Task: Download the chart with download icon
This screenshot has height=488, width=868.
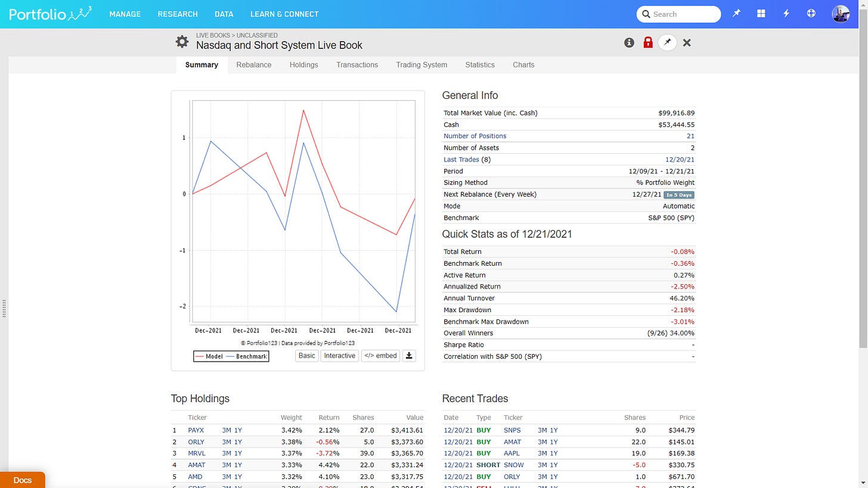Action: (409, 356)
